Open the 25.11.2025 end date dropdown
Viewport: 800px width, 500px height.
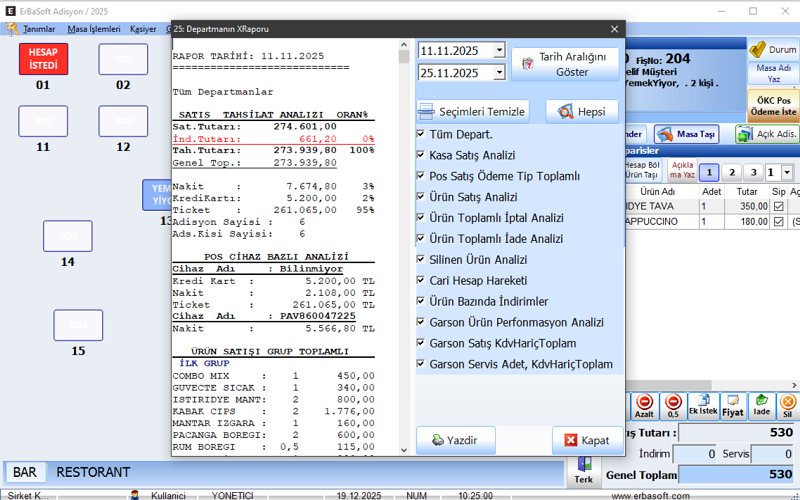498,73
